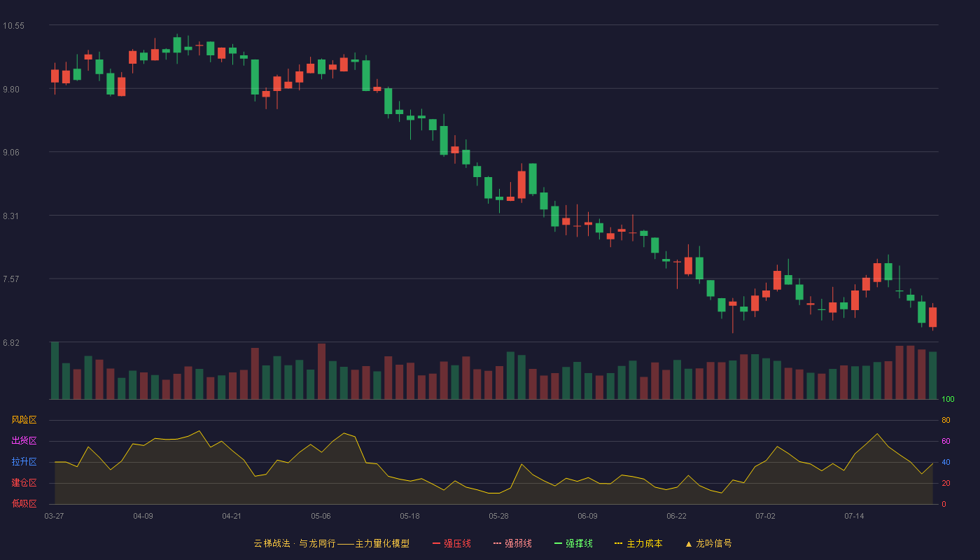980x560 pixels.
Task: Toggle the 强压线 legend series
Action: [x=451, y=543]
